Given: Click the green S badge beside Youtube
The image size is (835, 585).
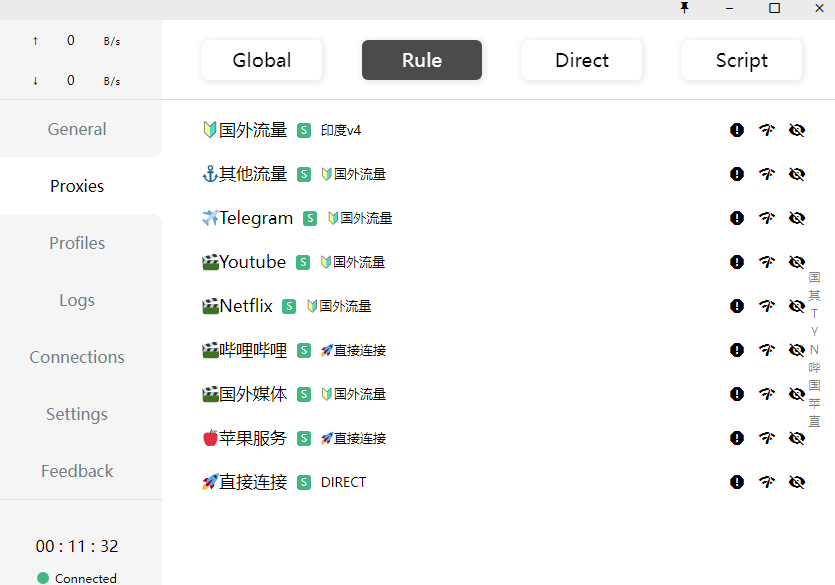Looking at the screenshot, I should point(304,262).
